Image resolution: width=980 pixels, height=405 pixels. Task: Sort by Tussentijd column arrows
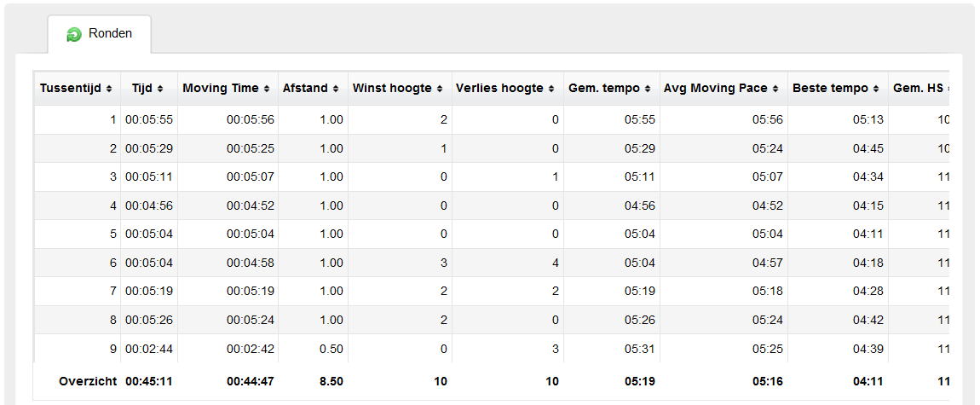point(109,90)
